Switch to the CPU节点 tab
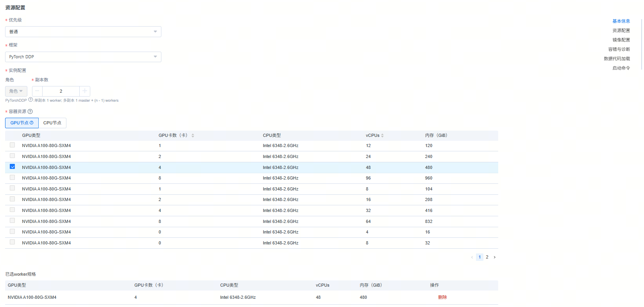The height and width of the screenshot is (307, 644). point(52,123)
